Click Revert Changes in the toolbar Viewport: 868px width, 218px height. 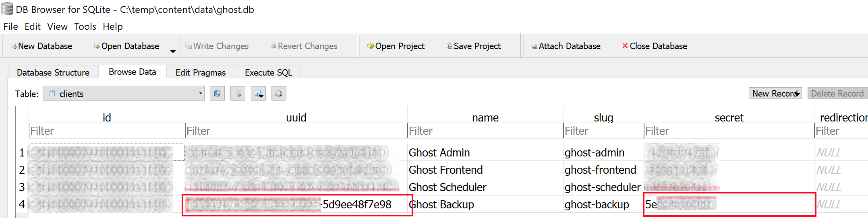click(304, 46)
